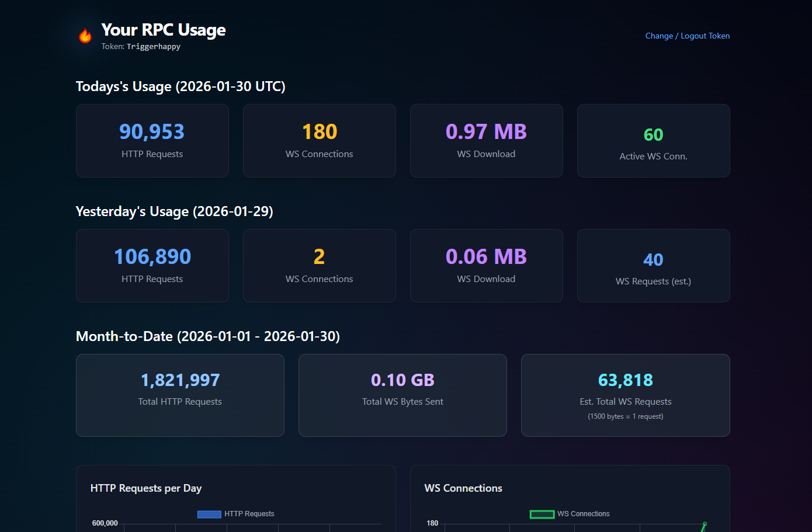Click the green WS Connections legend swatch
The width and height of the screenshot is (812, 532).
pyautogui.click(x=542, y=514)
